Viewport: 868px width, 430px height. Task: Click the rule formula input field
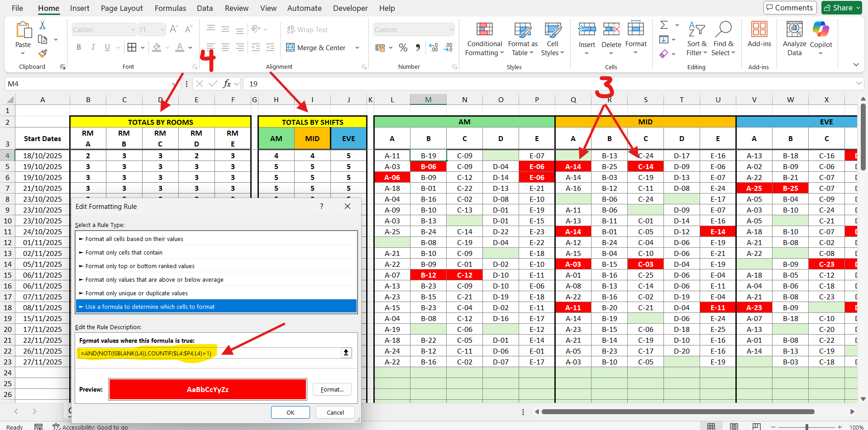210,353
